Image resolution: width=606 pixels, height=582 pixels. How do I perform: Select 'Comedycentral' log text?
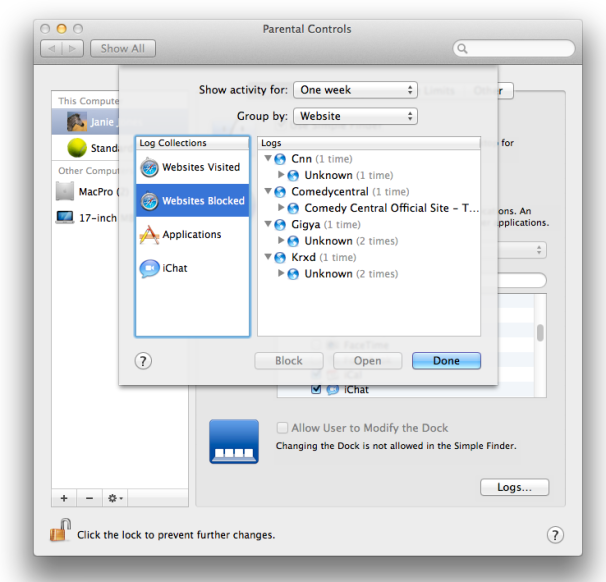(x=330, y=192)
